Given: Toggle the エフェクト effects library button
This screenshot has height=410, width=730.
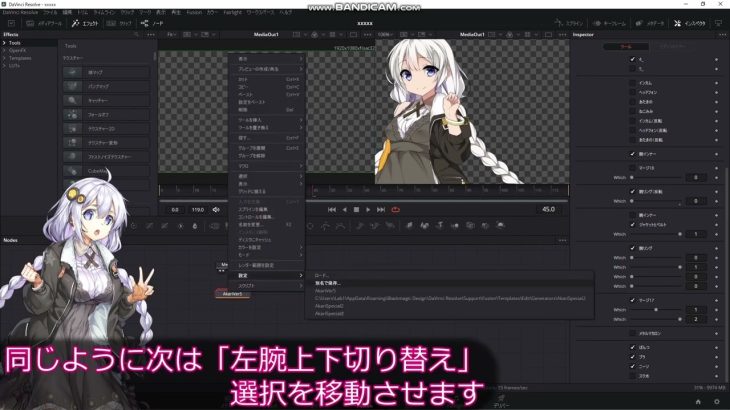Looking at the screenshot, I should click(x=85, y=23).
